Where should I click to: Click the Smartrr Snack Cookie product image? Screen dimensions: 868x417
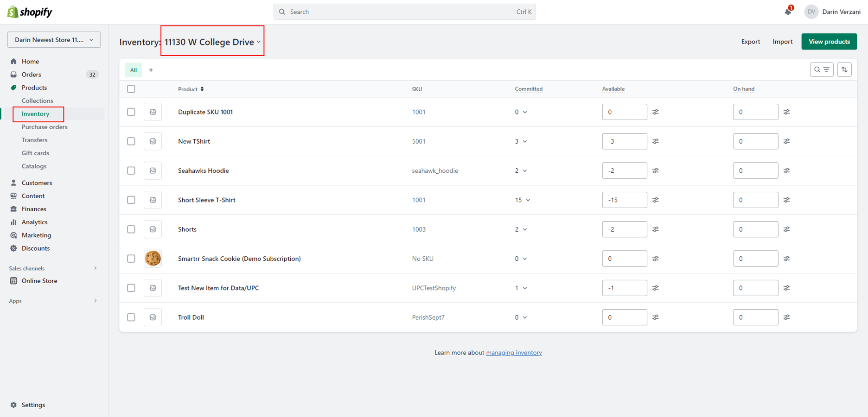[153, 259]
